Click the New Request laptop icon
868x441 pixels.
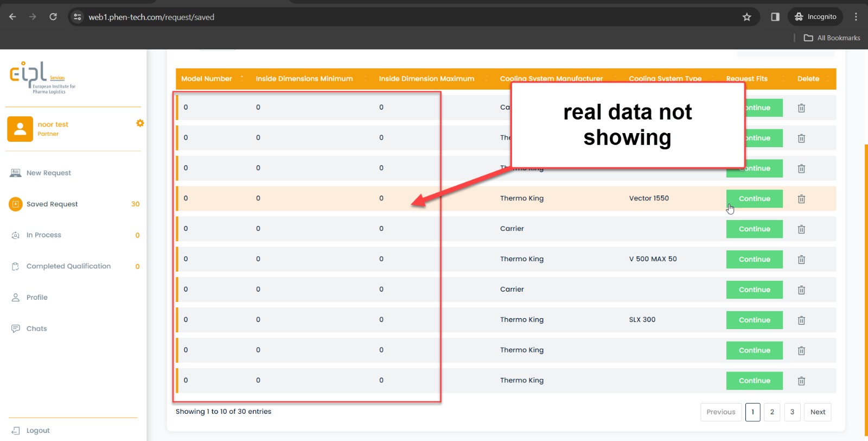click(x=16, y=173)
